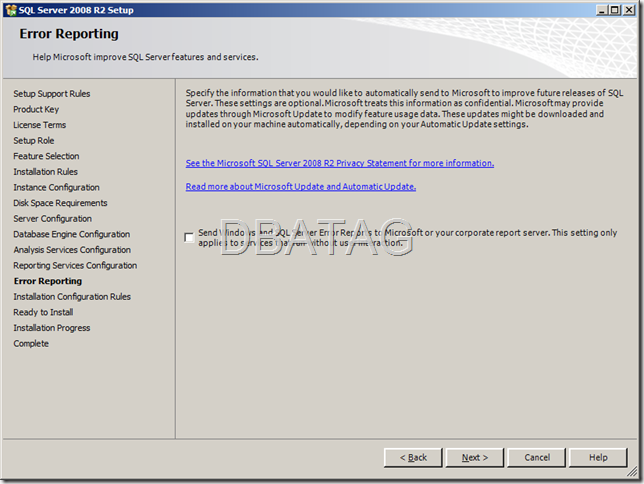
Task: Click the 'Specify the information' description paragraph
Action: click(x=405, y=108)
